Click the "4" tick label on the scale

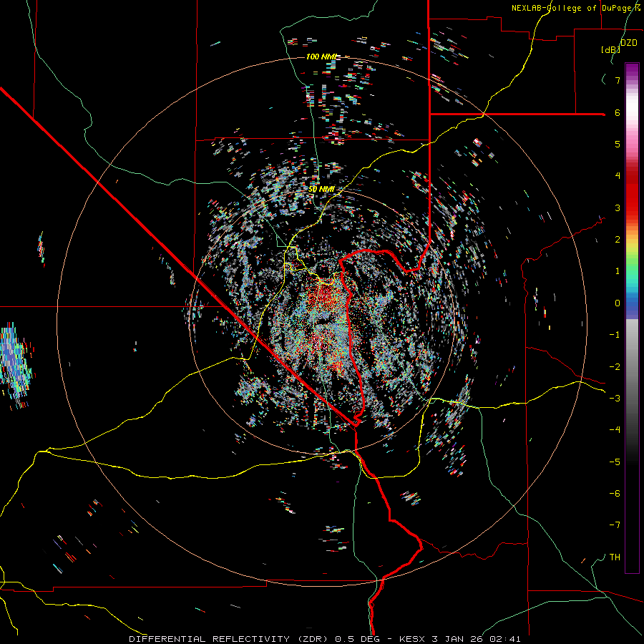coord(618,176)
